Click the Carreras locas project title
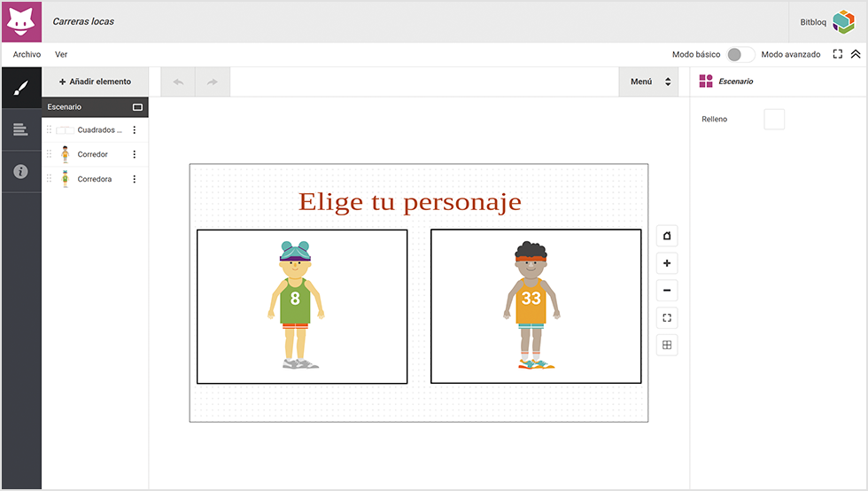The height and width of the screenshot is (491, 868). pos(83,21)
